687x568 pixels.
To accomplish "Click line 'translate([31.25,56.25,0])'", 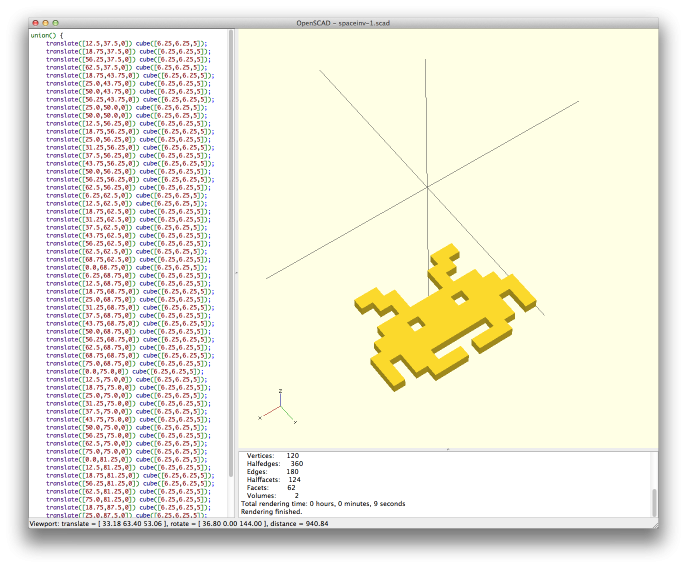I will (x=130, y=148).
